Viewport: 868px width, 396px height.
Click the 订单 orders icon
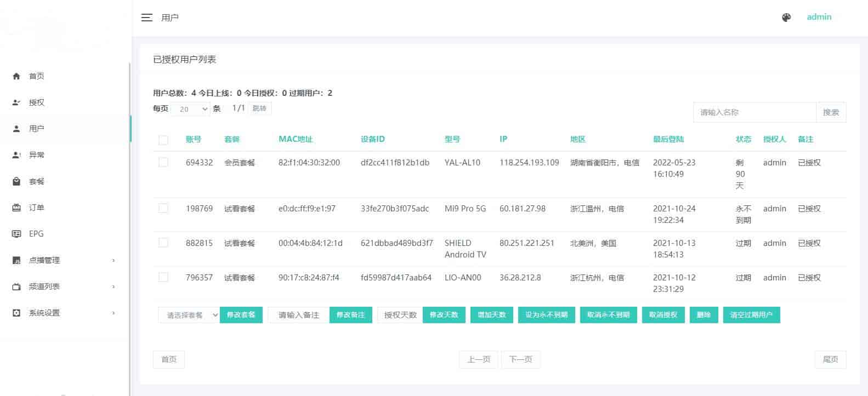[x=16, y=208]
